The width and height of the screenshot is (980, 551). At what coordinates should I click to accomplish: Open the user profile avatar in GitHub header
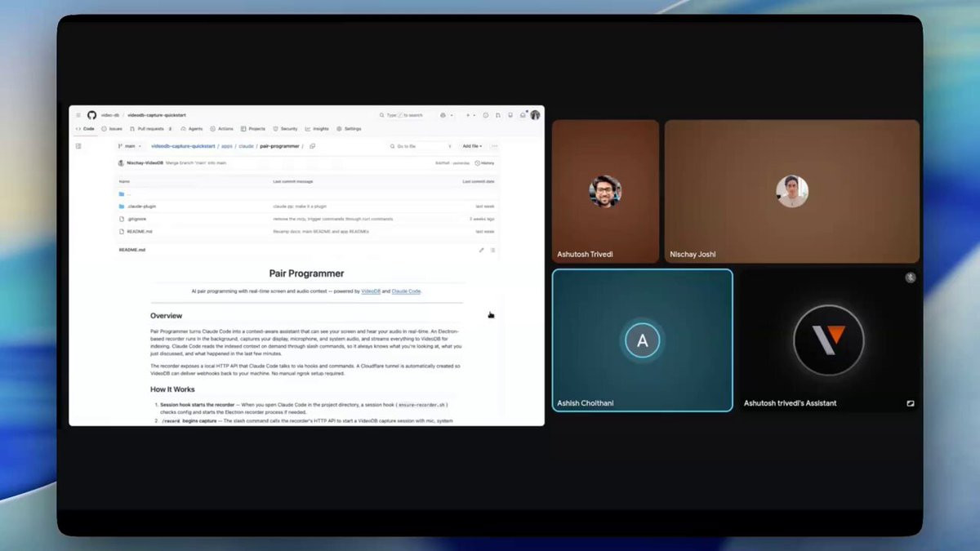click(x=535, y=115)
